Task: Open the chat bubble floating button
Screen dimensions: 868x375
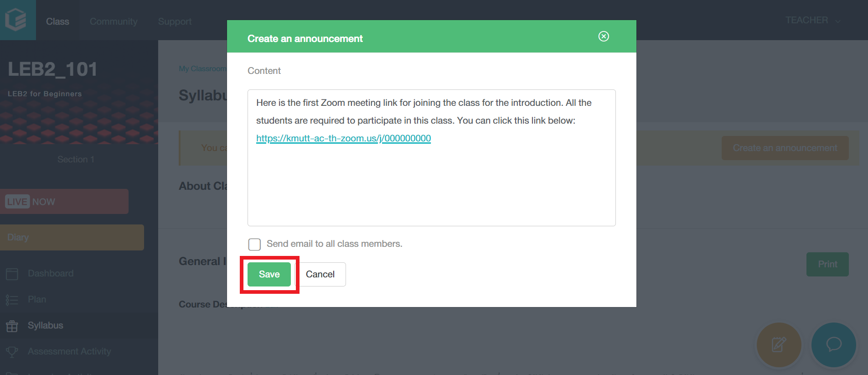Action: tap(833, 345)
